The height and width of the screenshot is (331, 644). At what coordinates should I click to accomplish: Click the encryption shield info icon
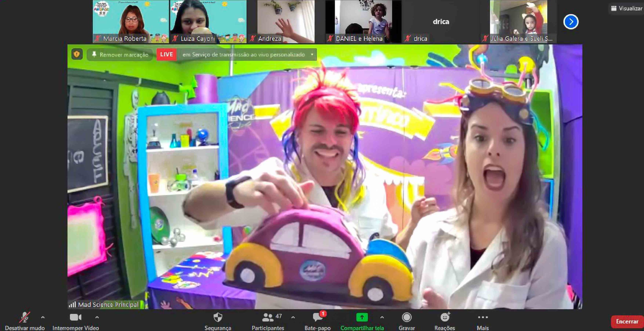[77, 54]
